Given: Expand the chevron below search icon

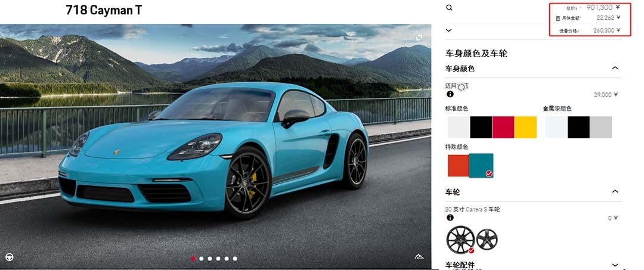Looking at the screenshot, I should point(448,30).
